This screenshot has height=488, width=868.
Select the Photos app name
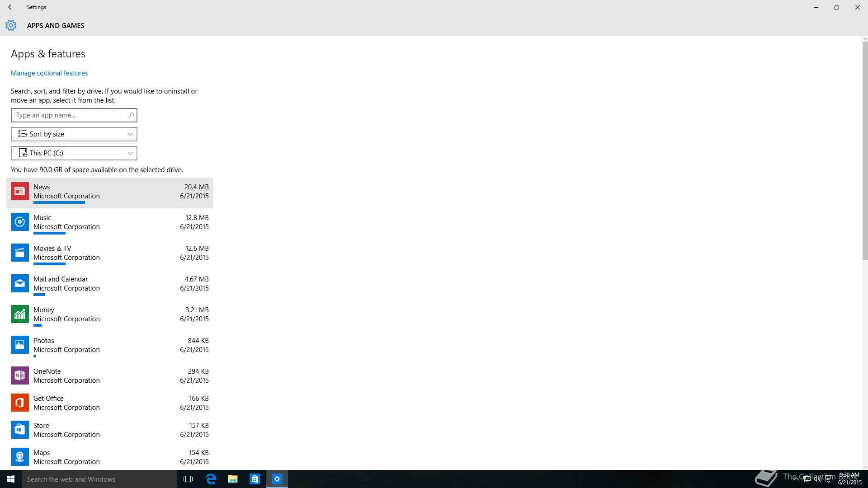(x=44, y=341)
